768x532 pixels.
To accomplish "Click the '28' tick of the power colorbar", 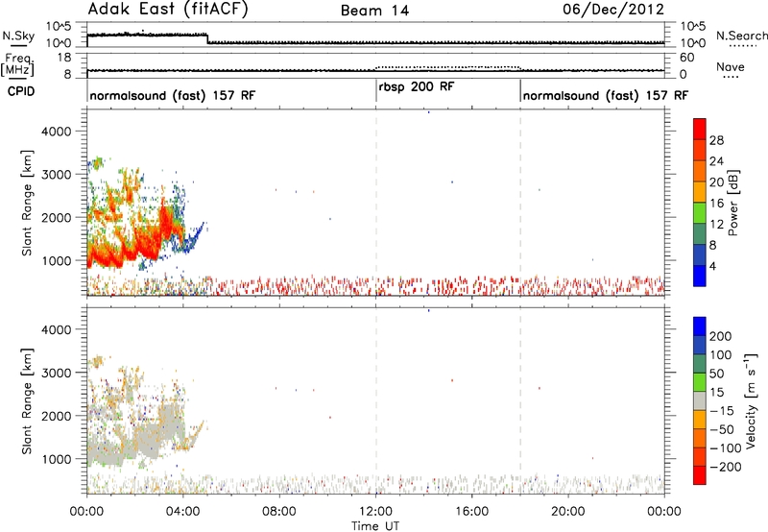I will point(716,140).
